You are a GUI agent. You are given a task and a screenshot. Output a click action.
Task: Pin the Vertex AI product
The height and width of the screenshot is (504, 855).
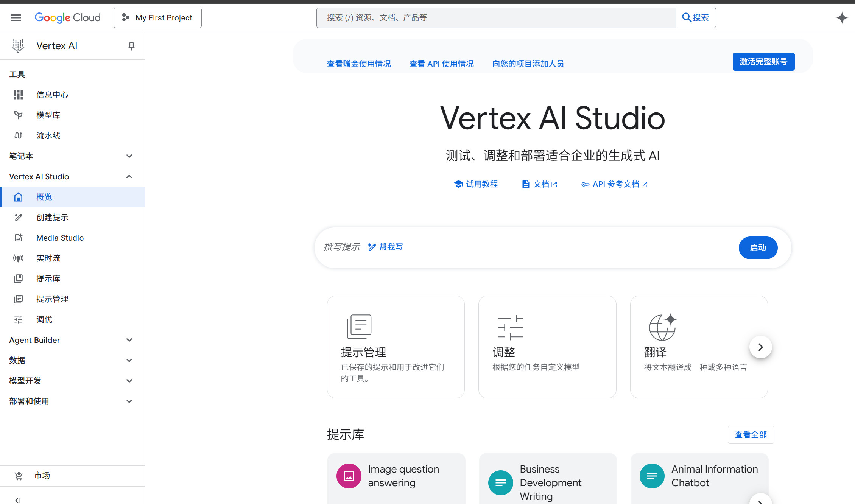click(x=131, y=46)
